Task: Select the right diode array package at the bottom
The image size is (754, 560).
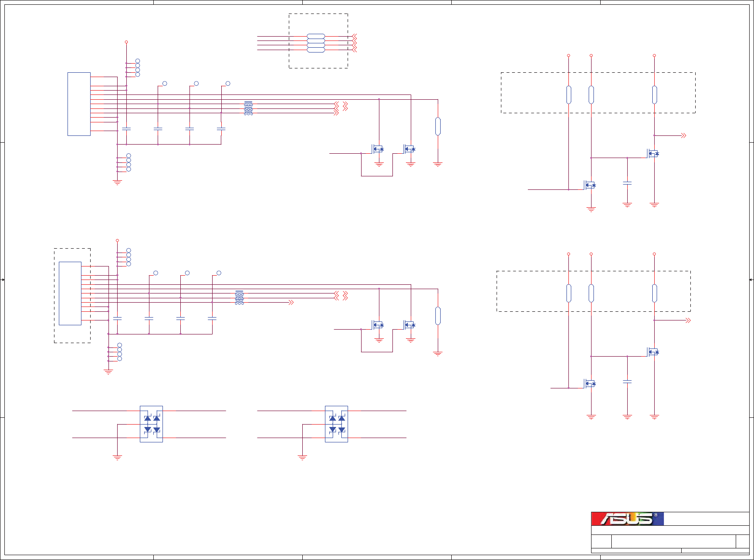Action: click(337, 424)
